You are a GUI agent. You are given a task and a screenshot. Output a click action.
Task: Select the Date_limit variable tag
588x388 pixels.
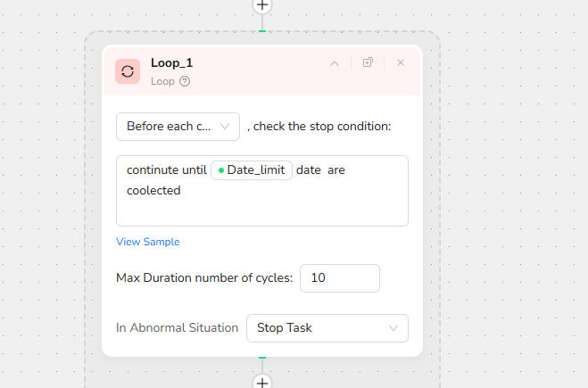coord(252,170)
